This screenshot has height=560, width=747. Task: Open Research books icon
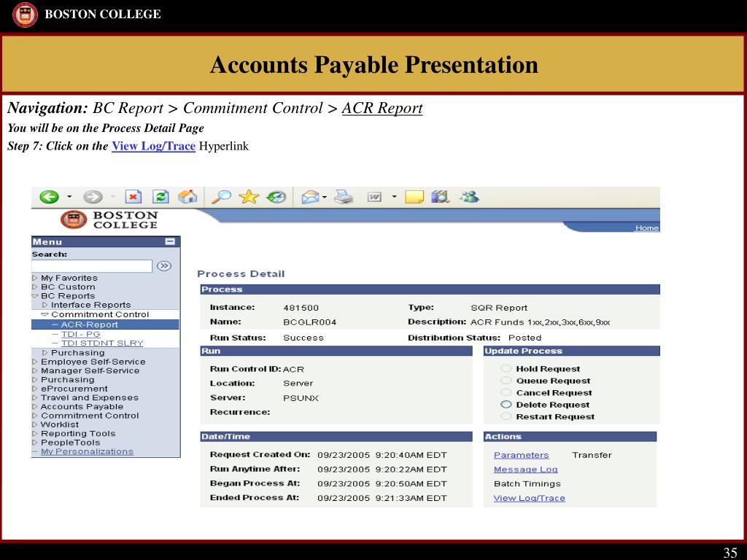click(441, 197)
